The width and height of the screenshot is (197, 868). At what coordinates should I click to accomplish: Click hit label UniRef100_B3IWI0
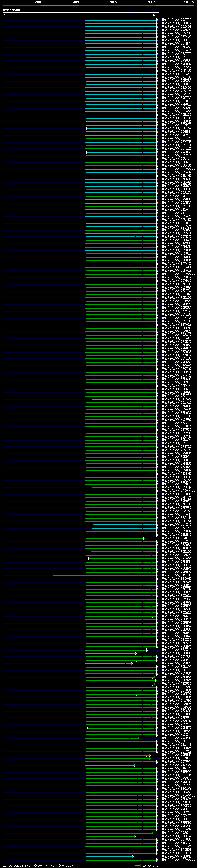[177, 101]
